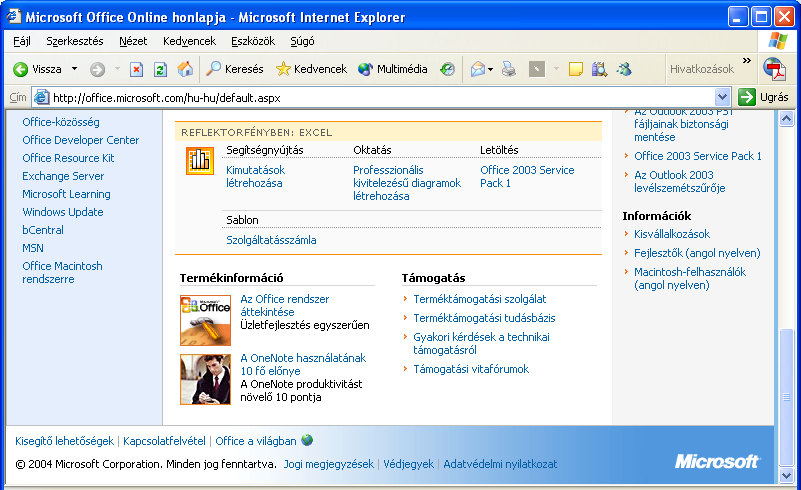This screenshot has width=801, height=490.
Task: Open the MSN link in the sidebar
Action: pyautogui.click(x=33, y=248)
